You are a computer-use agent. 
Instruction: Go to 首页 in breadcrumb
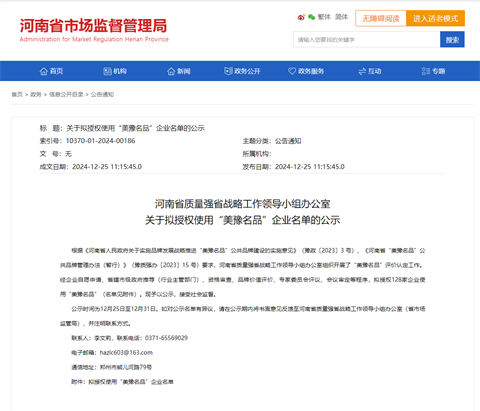[17, 95]
